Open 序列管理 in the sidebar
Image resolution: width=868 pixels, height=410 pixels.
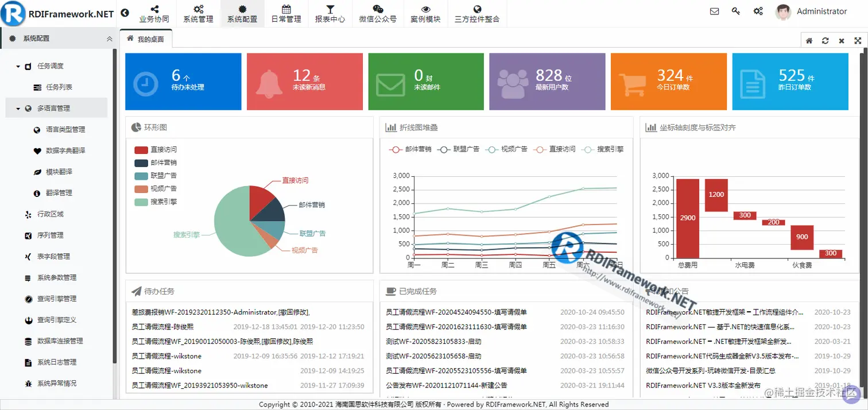tap(51, 235)
